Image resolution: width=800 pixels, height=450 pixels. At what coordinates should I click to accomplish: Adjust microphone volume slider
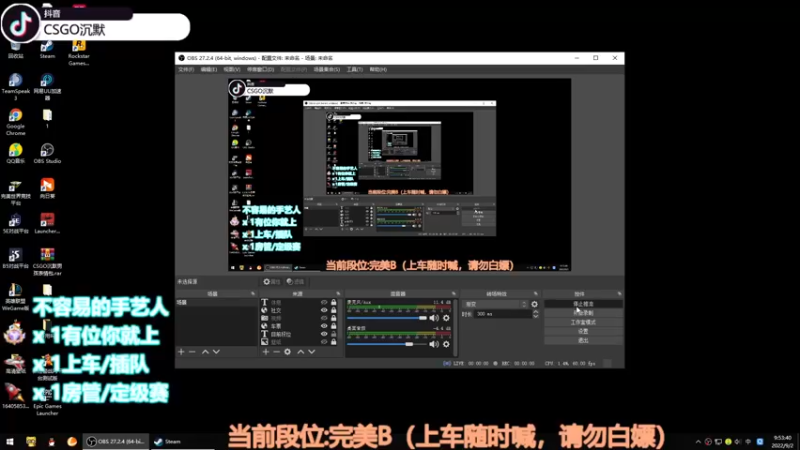click(387, 318)
